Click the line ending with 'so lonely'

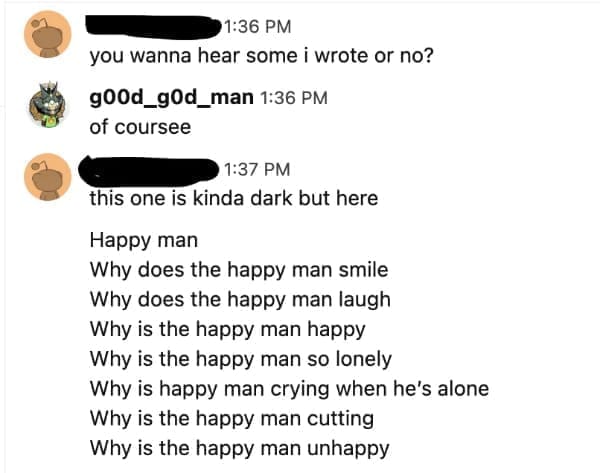tap(240, 358)
